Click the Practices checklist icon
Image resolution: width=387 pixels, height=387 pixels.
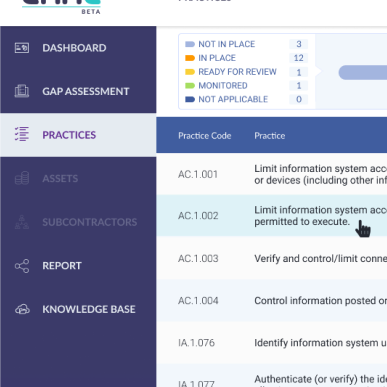pyautogui.click(x=22, y=134)
